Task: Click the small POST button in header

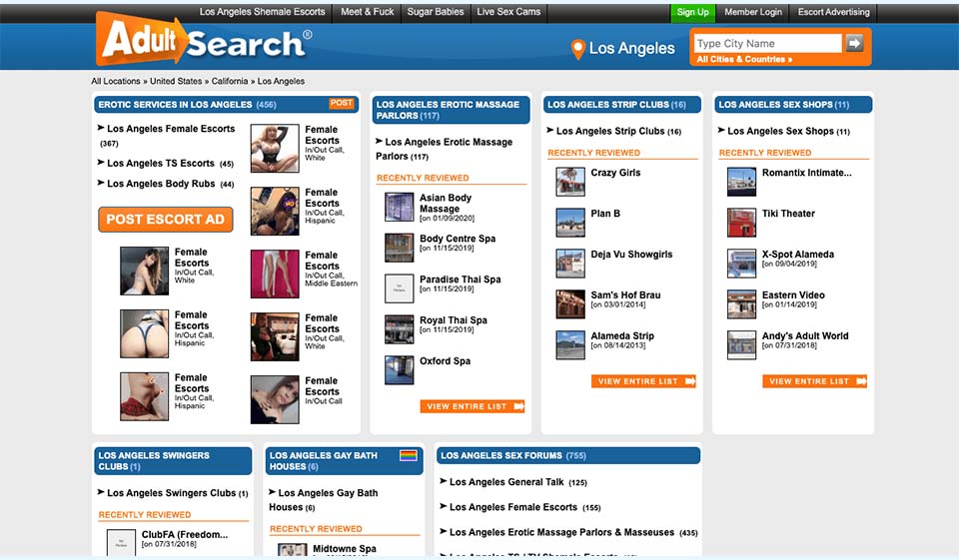Action: coord(342,104)
